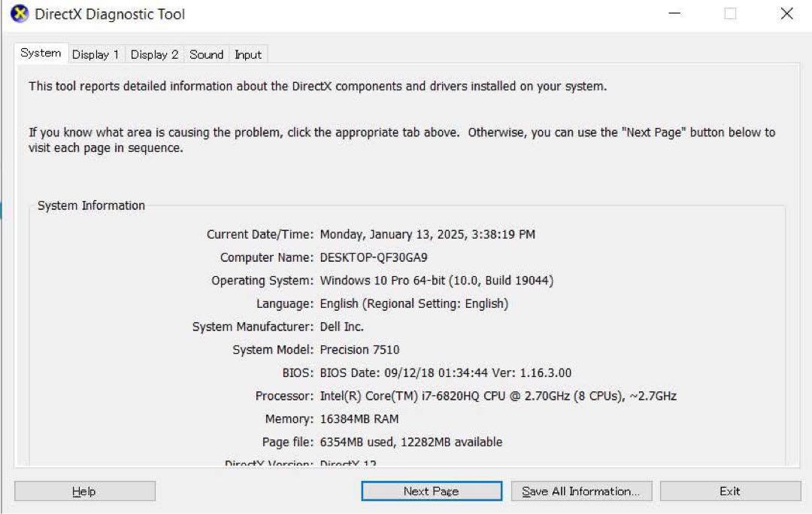Click the DirectX Diagnostic Tool title icon

20,14
